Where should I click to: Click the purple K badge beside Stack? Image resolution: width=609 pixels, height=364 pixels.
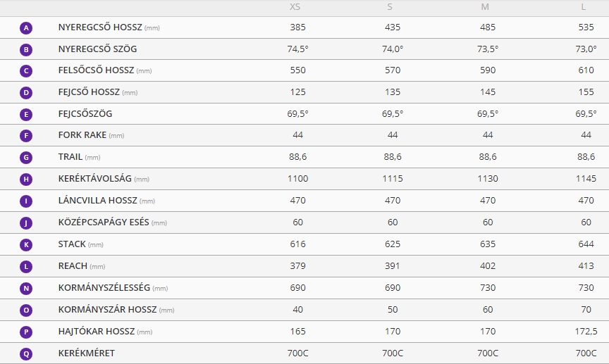[26, 245]
